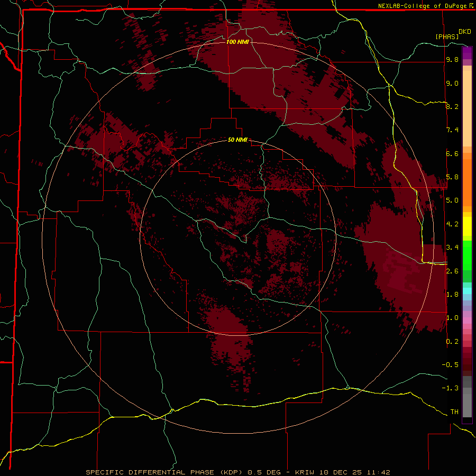The image size is (476, 476).
Task: Click the cyan segment of the color bar
Action: click(467, 291)
